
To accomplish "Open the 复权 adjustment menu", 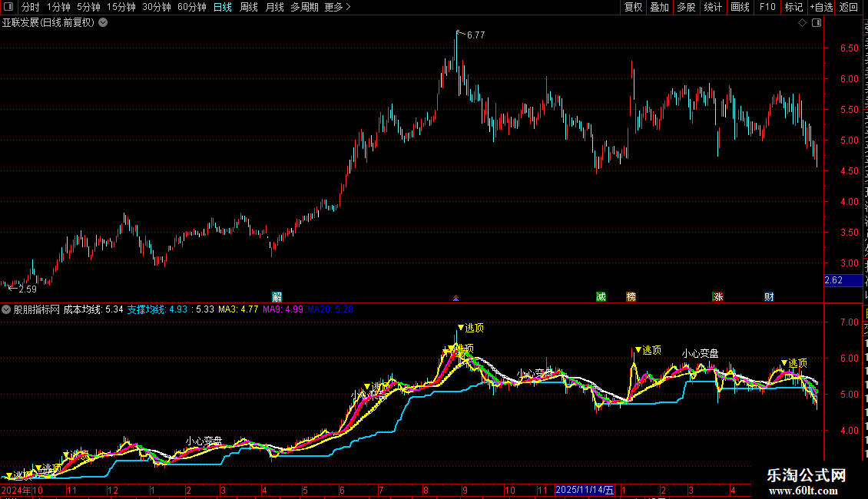I will pos(633,7).
